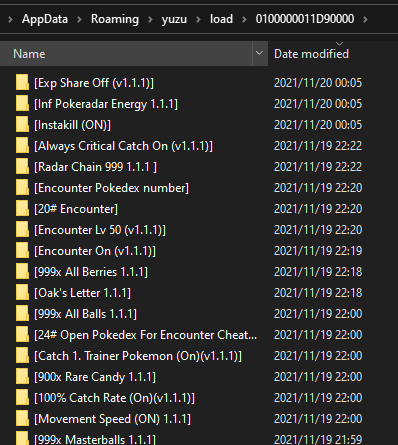398x445 pixels.
Task: Click folder icon of Encounter On
Action: (x=22, y=251)
